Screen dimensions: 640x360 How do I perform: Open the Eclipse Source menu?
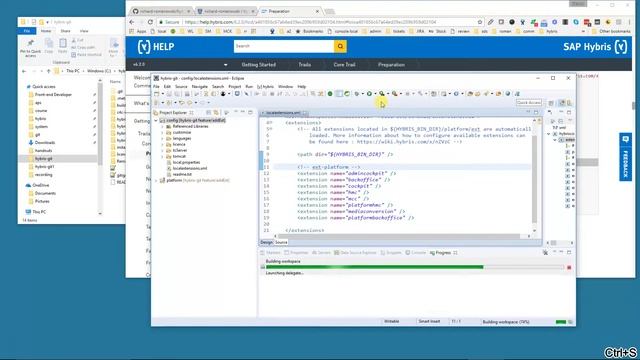[x=181, y=87]
